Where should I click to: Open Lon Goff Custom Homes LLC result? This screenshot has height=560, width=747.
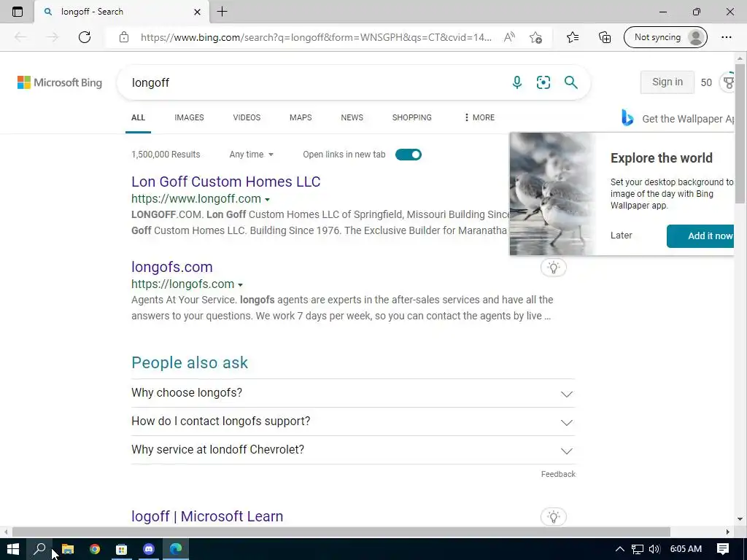point(226,182)
